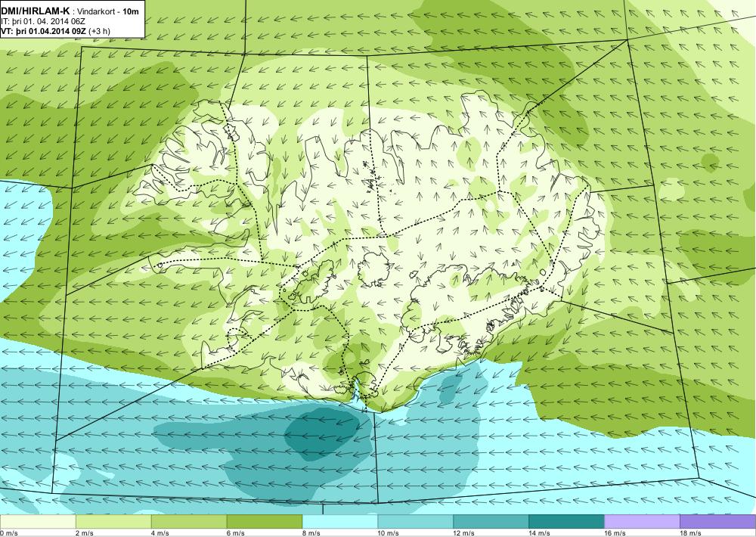
Task: Select the 'Vindarkort - 10m' map title text
Action: 108,11
